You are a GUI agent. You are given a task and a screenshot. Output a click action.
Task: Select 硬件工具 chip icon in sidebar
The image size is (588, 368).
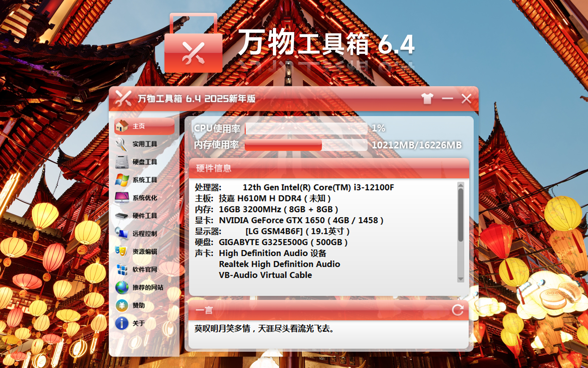tap(122, 216)
